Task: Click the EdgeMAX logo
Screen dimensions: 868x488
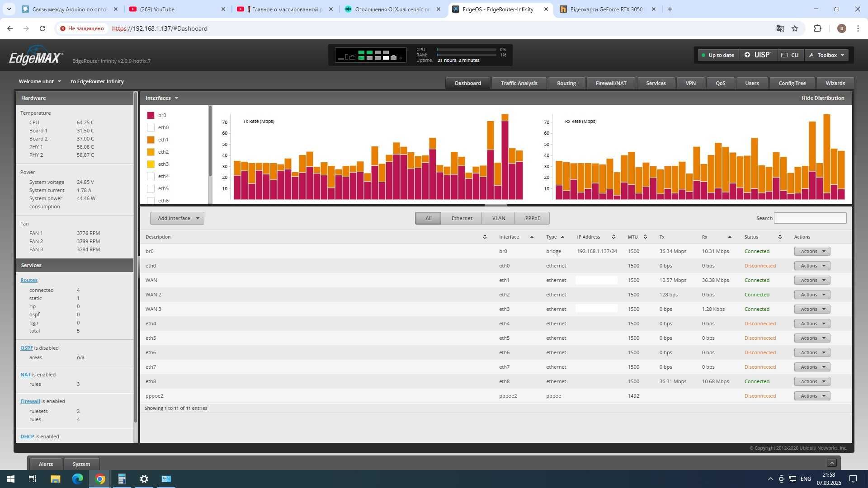Action: tap(36, 56)
